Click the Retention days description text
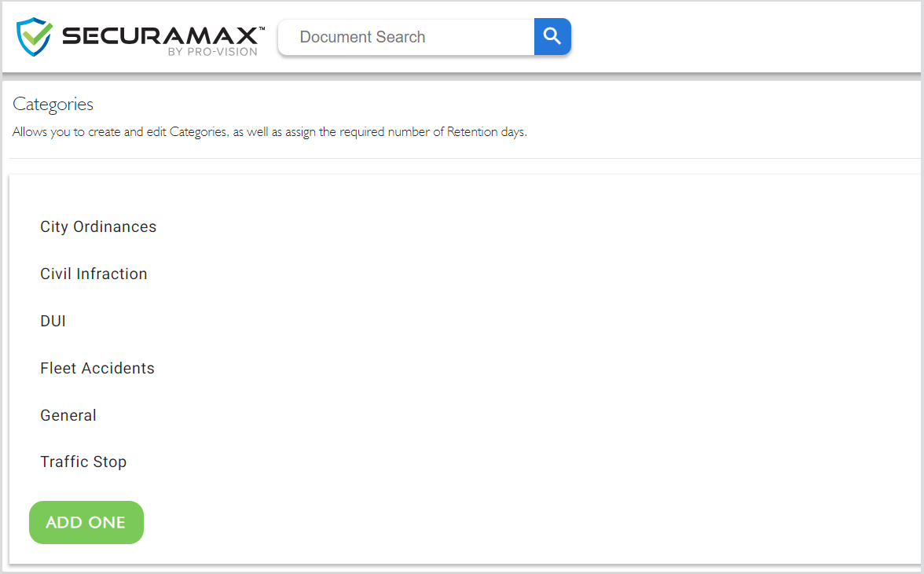 pos(269,131)
